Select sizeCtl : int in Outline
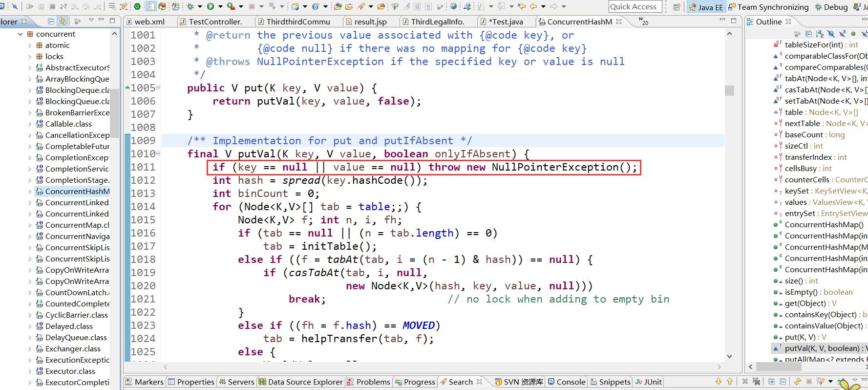This screenshot has width=868, height=390. tap(804, 146)
